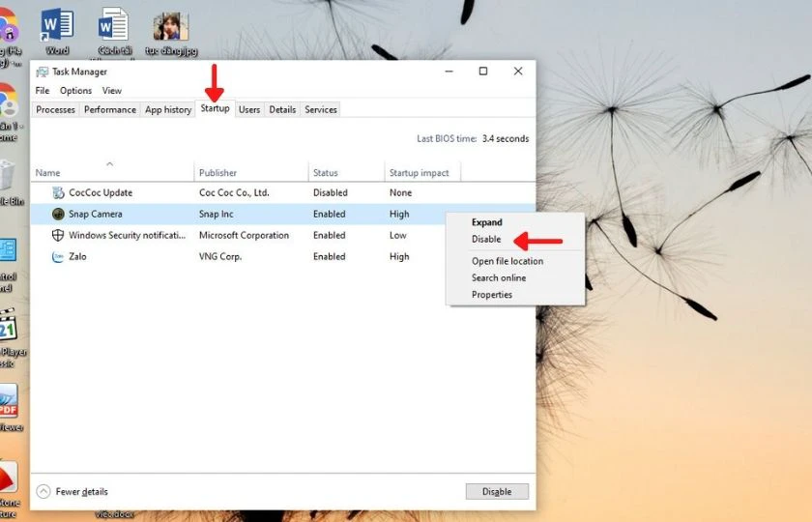The image size is (812, 522).
Task: Switch to the Users tab
Action: tap(249, 110)
